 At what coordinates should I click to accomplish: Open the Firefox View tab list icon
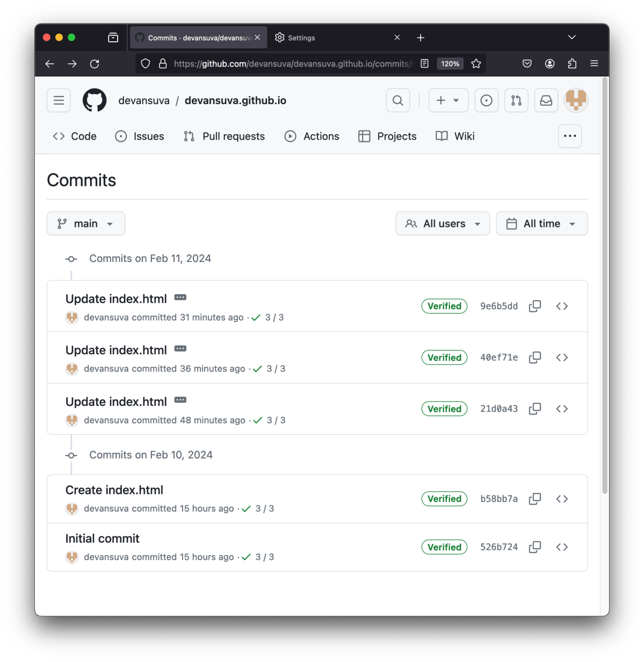pyautogui.click(x=113, y=38)
